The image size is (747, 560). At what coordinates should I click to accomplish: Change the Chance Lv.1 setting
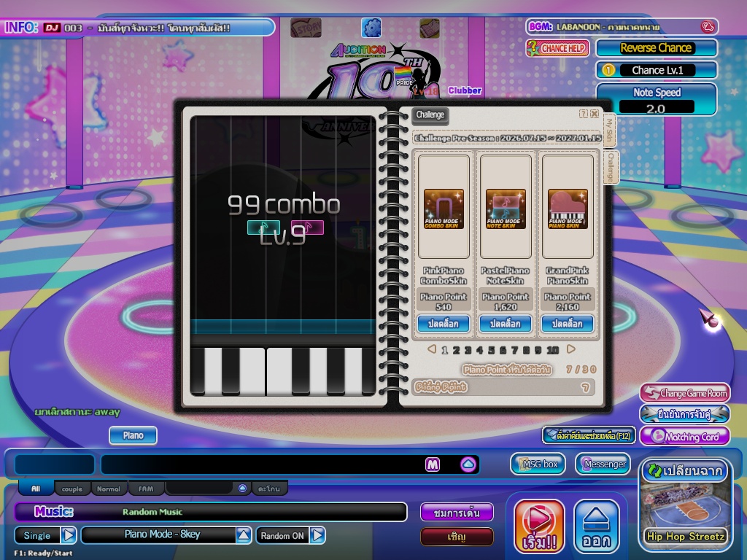pos(657,71)
